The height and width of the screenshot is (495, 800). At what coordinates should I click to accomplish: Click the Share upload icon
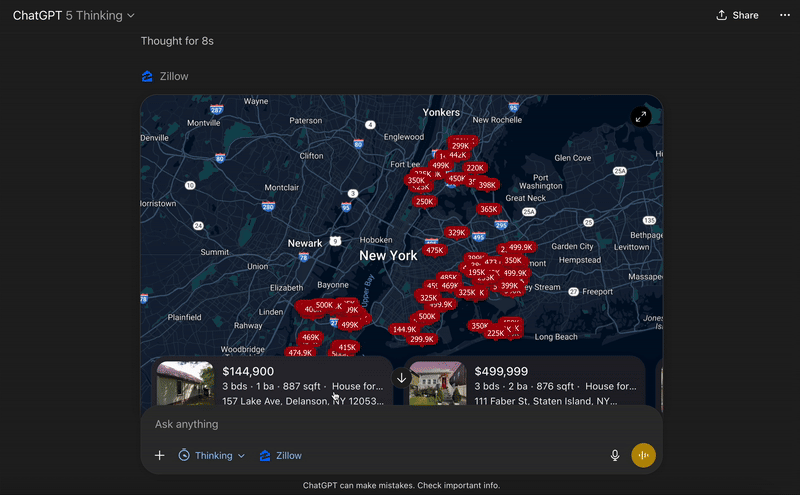(722, 16)
